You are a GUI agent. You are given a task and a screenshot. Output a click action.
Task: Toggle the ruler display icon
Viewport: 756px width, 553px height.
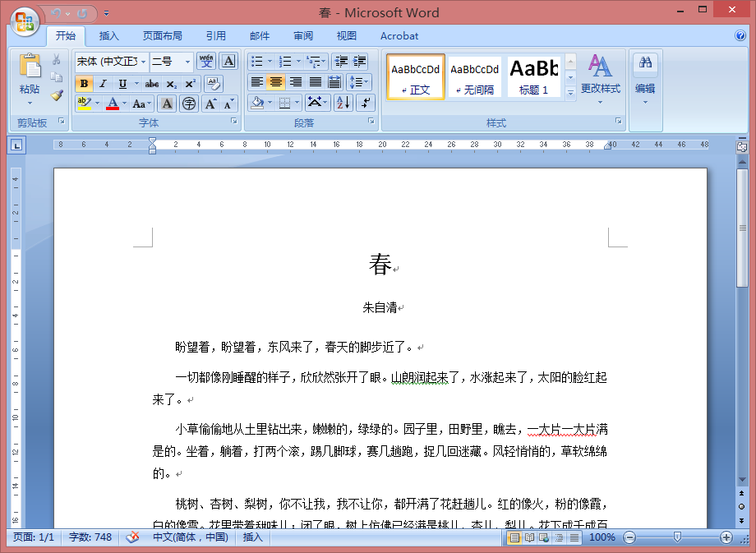742,147
